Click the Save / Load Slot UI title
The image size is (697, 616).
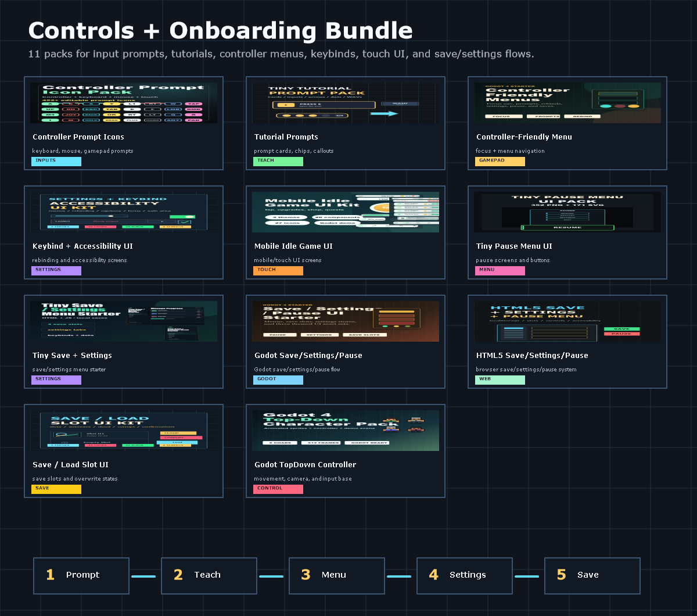[70, 465]
